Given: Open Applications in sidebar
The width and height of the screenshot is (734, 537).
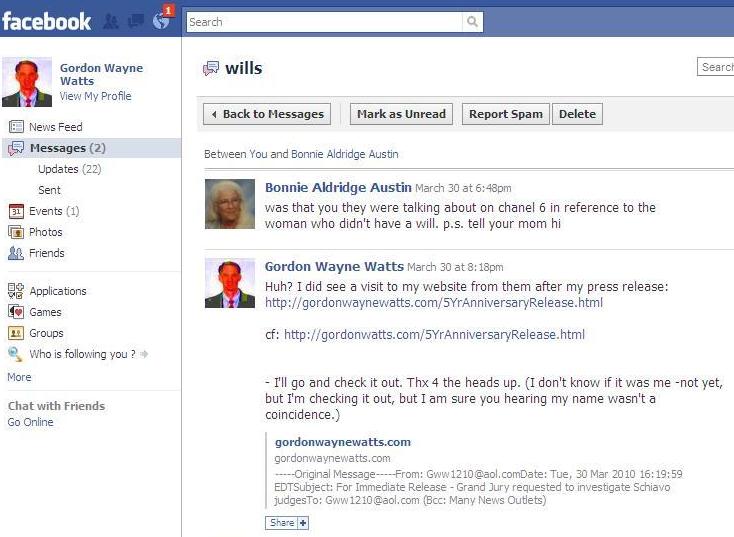Looking at the screenshot, I should pos(58,291).
